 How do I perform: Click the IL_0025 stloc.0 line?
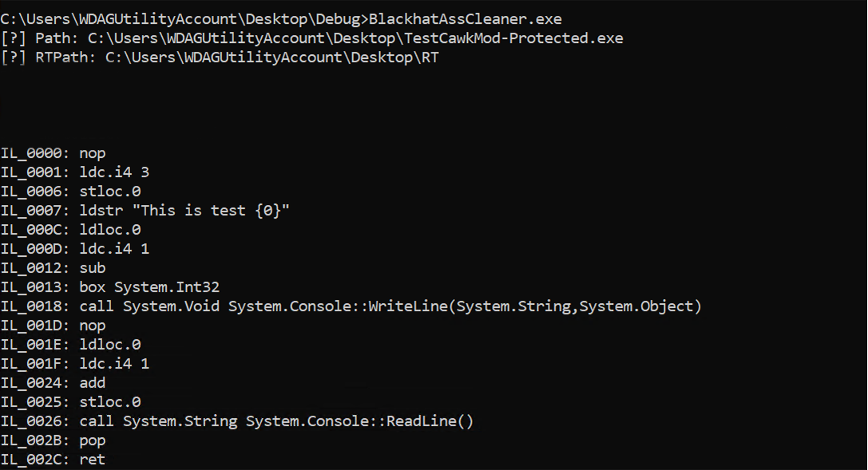click(70, 402)
